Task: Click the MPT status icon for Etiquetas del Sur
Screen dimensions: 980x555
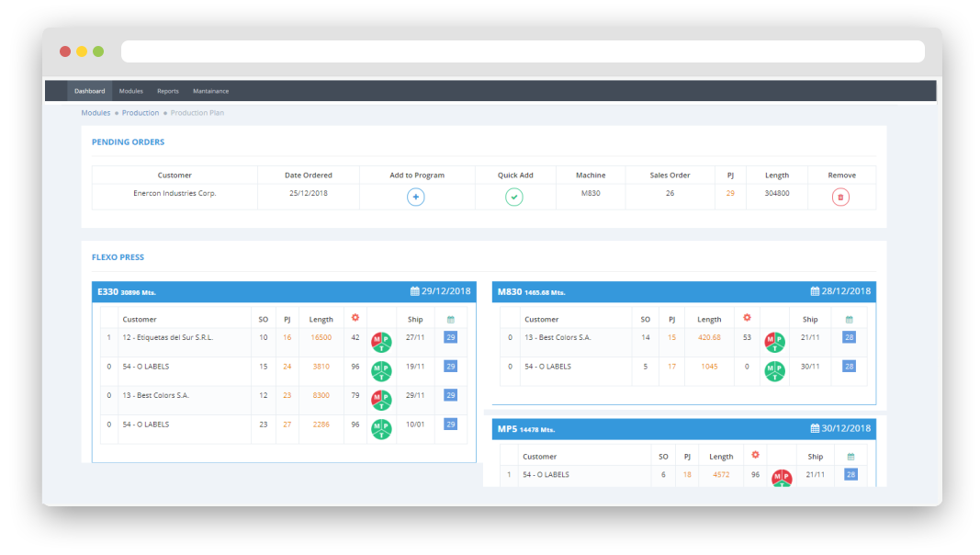Action: pyautogui.click(x=380, y=342)
